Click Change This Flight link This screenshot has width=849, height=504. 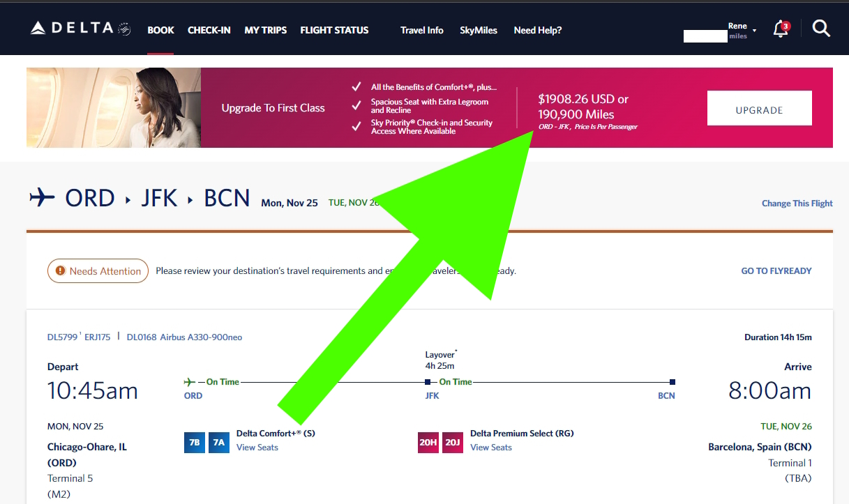[797, 204]
